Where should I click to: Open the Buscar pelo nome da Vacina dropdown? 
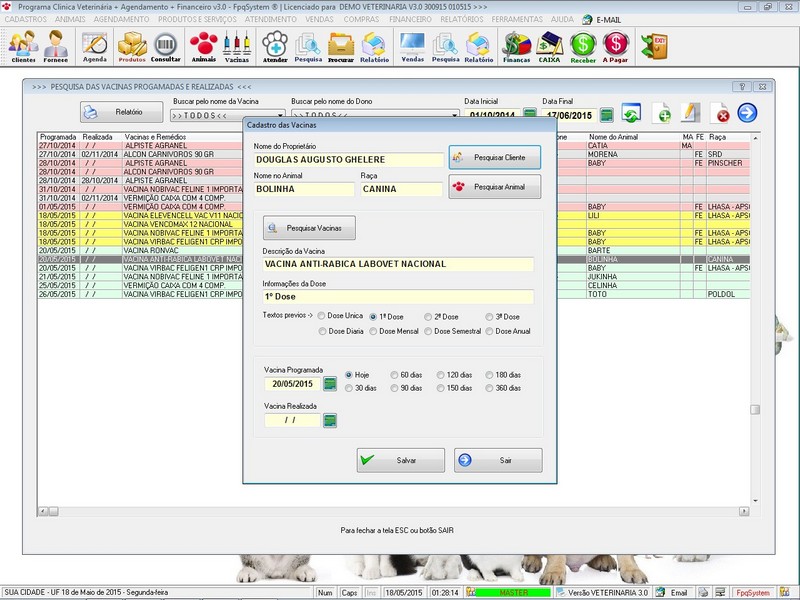pos(280,115)
